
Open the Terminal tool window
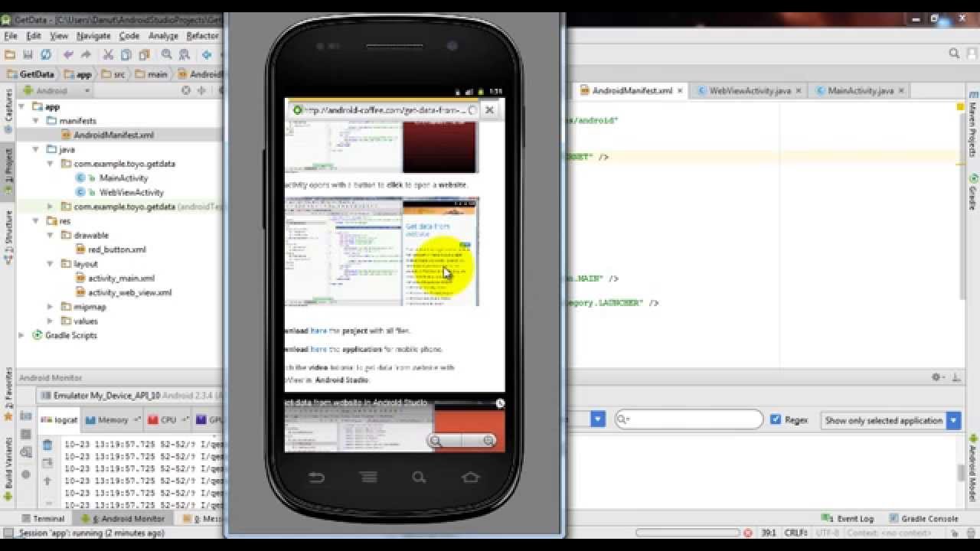(42, 518)
